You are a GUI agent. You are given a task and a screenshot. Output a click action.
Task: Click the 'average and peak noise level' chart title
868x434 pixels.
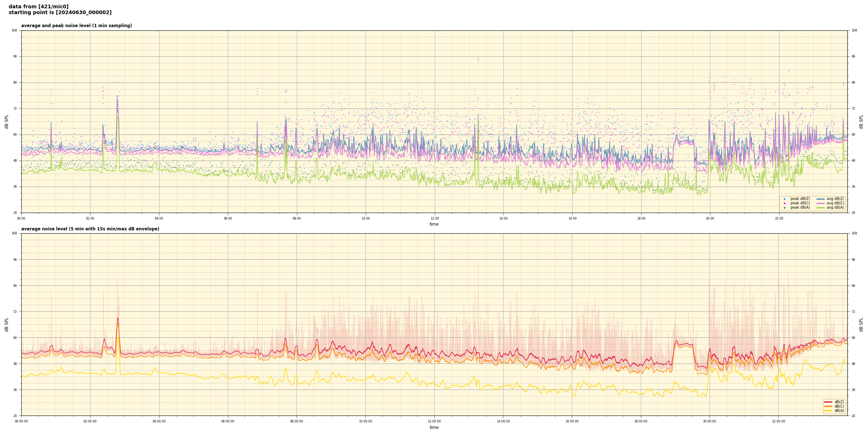coord(76,26)
